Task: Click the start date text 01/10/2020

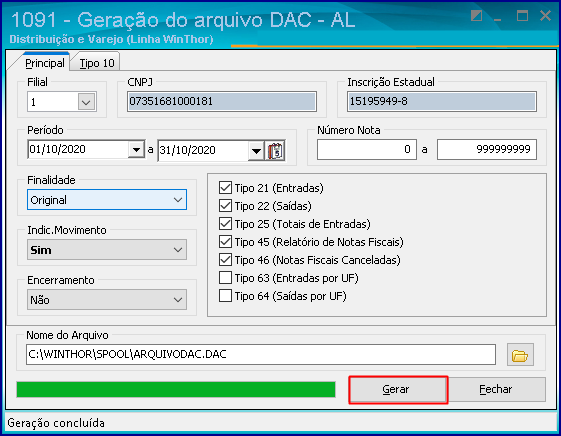Action: point(58,149)
